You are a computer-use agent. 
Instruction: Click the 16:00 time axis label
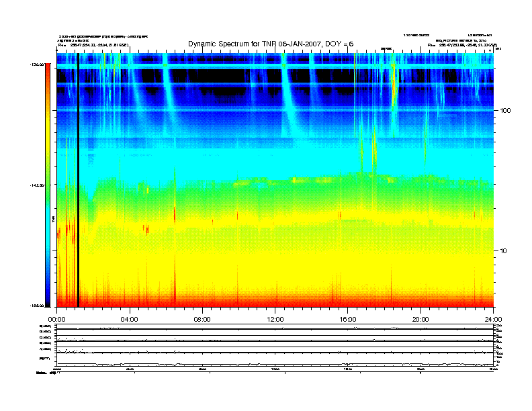348,320
